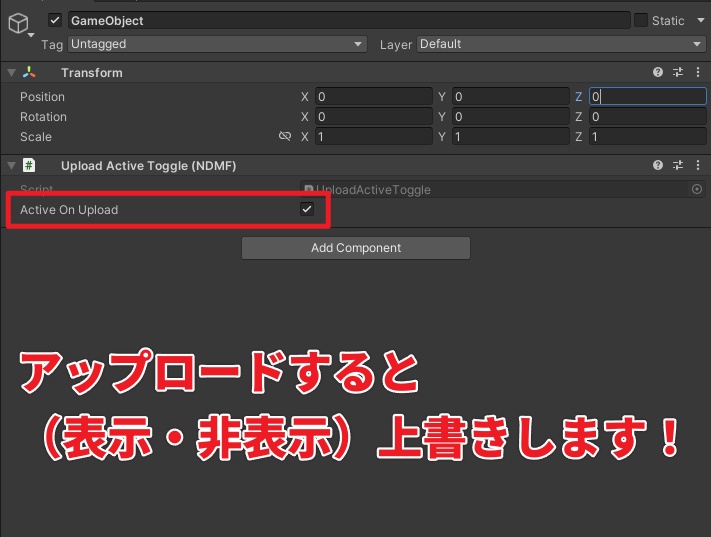This screenshot has height=537, width=711.
Task: Click the Upload Active Toggle script icon
Action: pos(29,165)
